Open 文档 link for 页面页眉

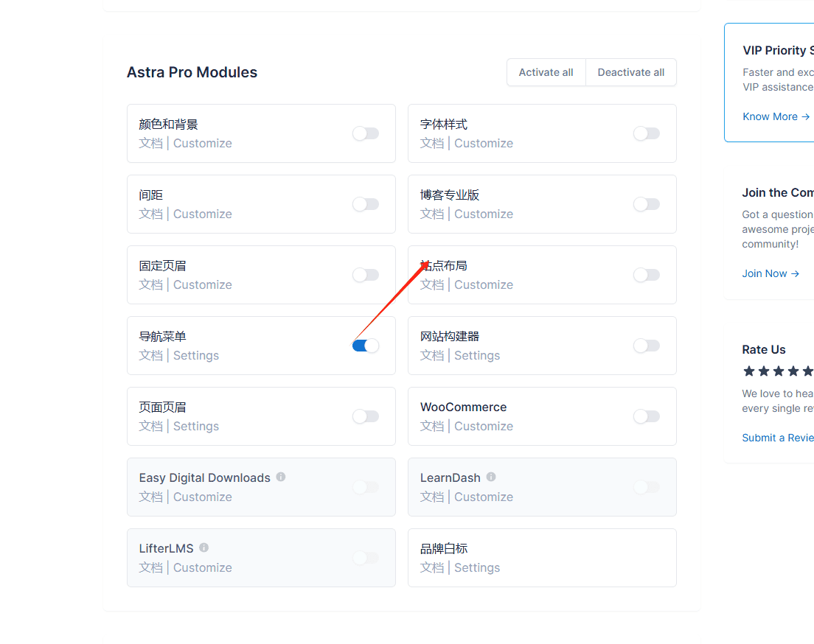click(150, 426)
